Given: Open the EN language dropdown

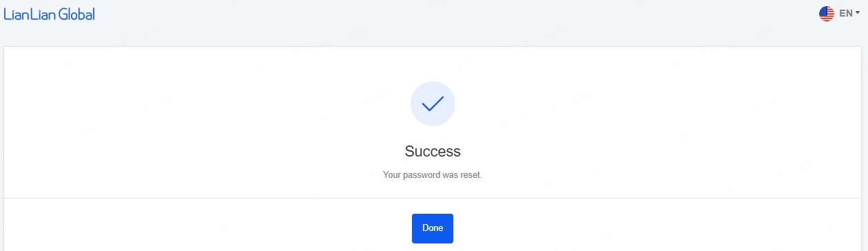Looking at the screenshot, I should [x=839, y=14].
